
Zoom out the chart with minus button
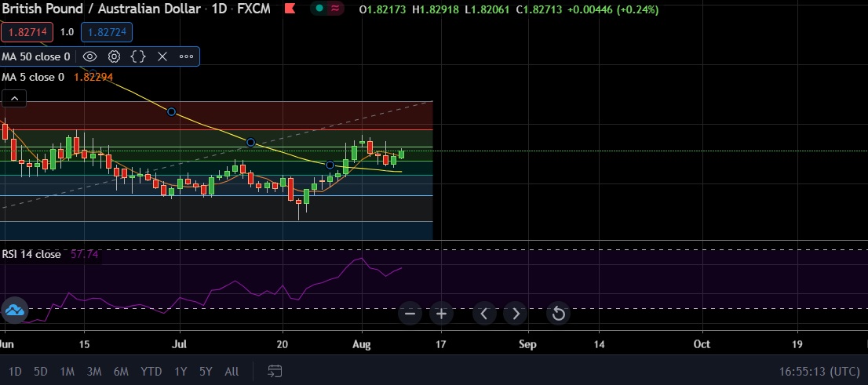point(410,314)
